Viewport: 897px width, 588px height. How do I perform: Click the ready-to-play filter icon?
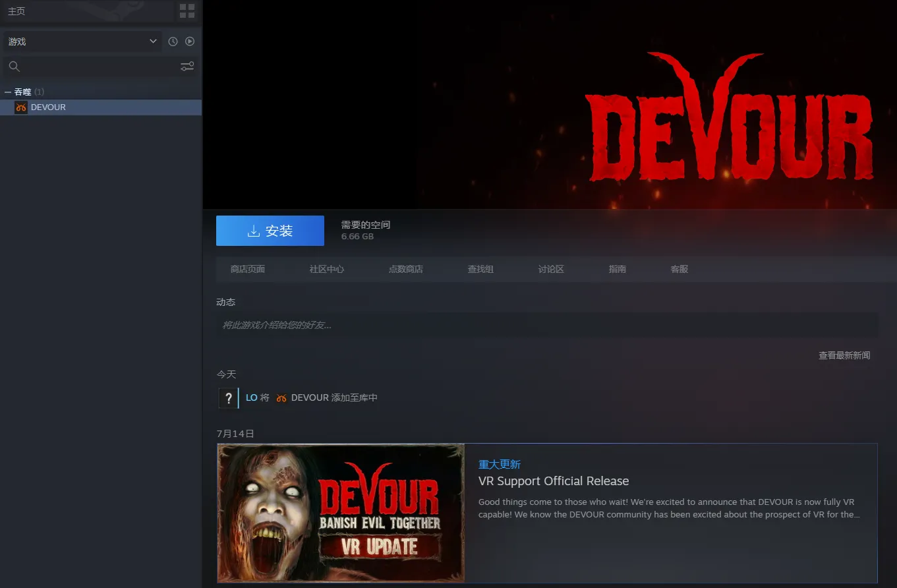(190, 42)
